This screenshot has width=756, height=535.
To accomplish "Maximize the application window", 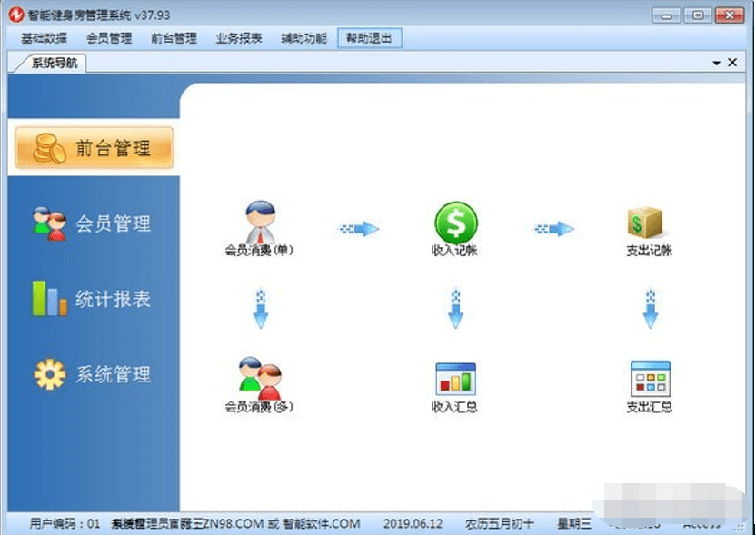I will 697,15.
